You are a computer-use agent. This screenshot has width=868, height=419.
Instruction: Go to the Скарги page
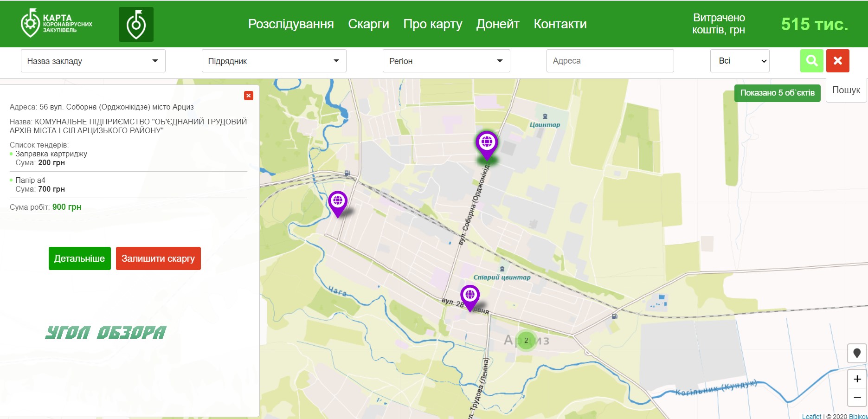[x=368, y=24]
